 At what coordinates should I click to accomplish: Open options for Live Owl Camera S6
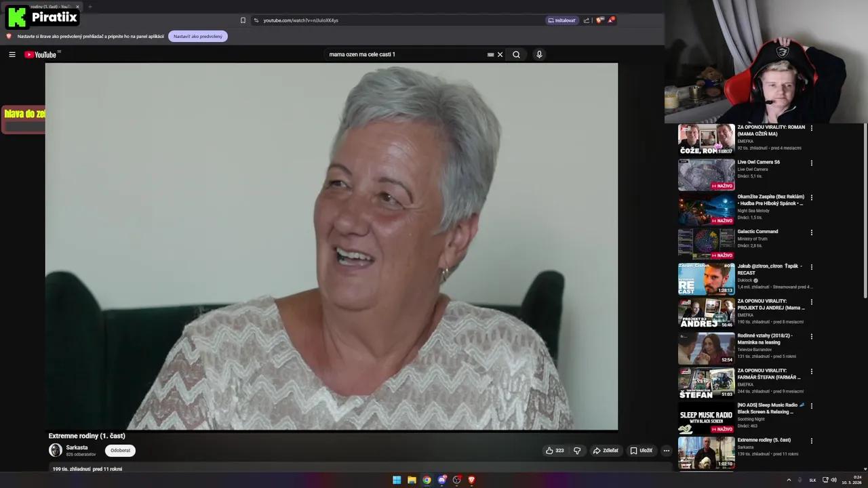811,163
